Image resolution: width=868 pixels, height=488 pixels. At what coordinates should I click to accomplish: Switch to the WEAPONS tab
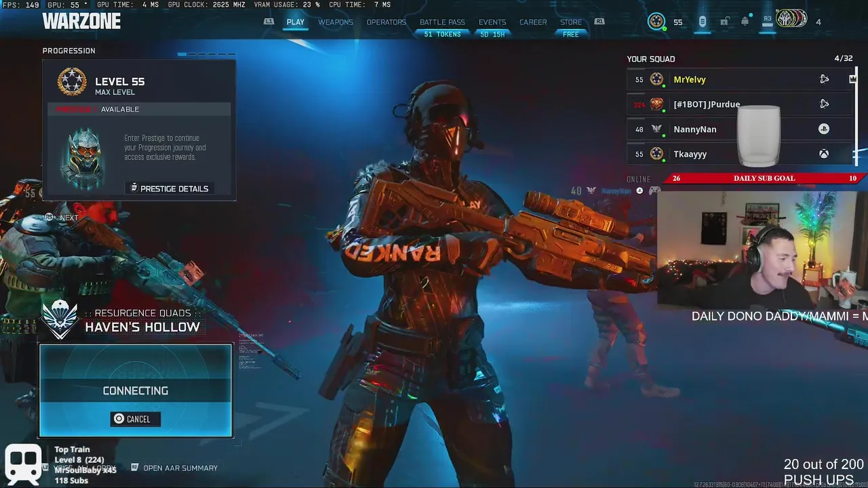click(x=336, y=22)
